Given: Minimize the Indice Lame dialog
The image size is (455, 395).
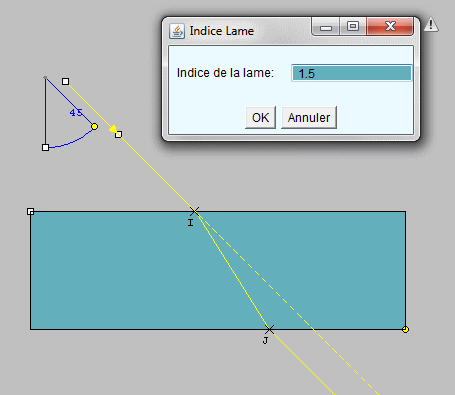Looking at the screenshot, I should 326,27.
